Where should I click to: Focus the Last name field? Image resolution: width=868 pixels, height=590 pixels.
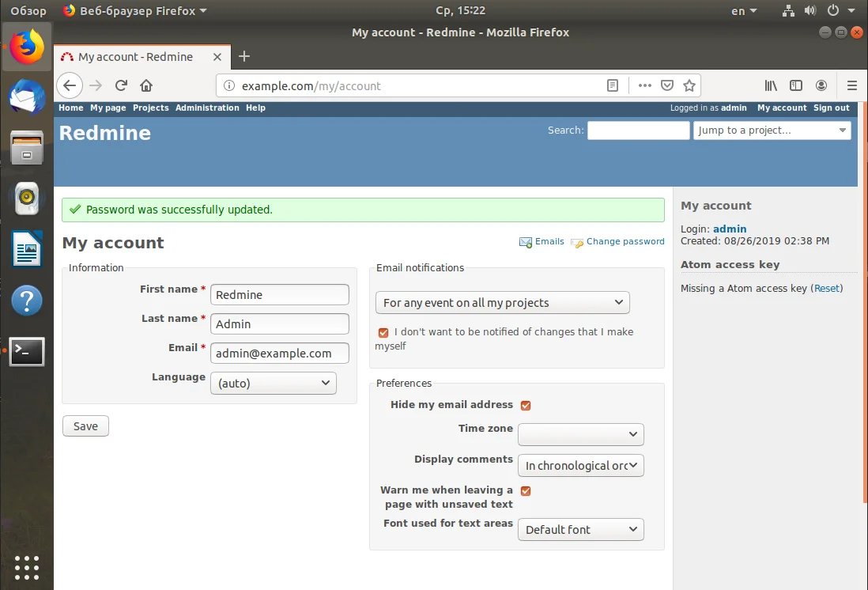click(280, 324)
